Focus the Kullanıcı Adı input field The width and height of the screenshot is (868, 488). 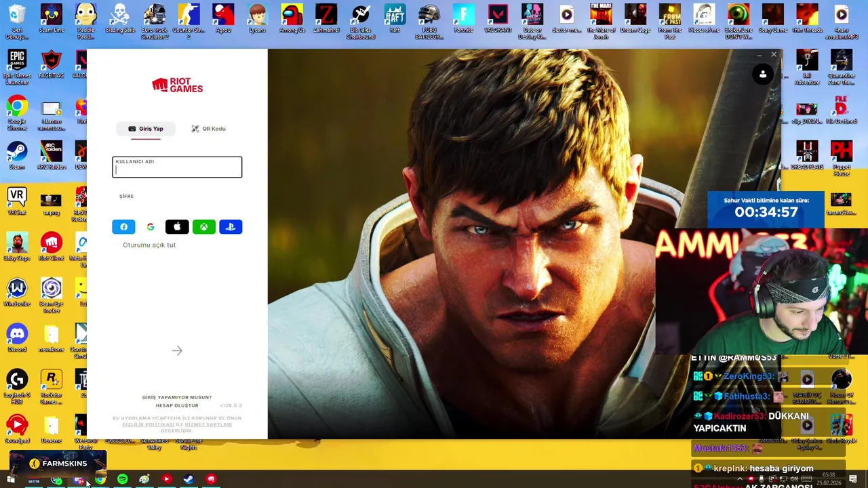[x=177, y=167]
